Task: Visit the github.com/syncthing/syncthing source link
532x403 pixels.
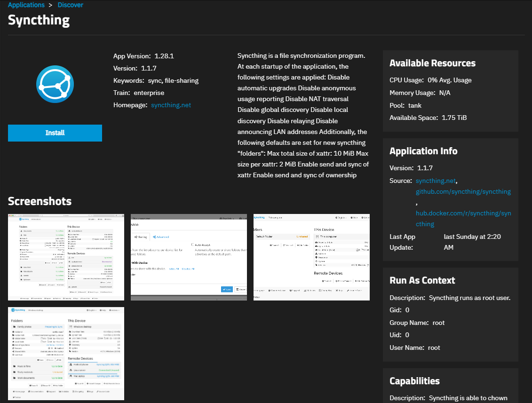Action: 463,192
